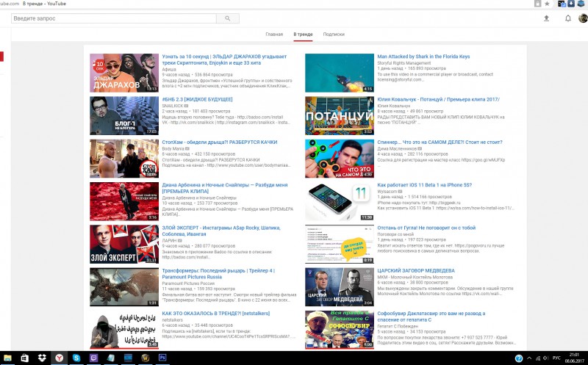Open File Explorer from the taskbar
The image size is (588, 365).
[x=7, y=358]
